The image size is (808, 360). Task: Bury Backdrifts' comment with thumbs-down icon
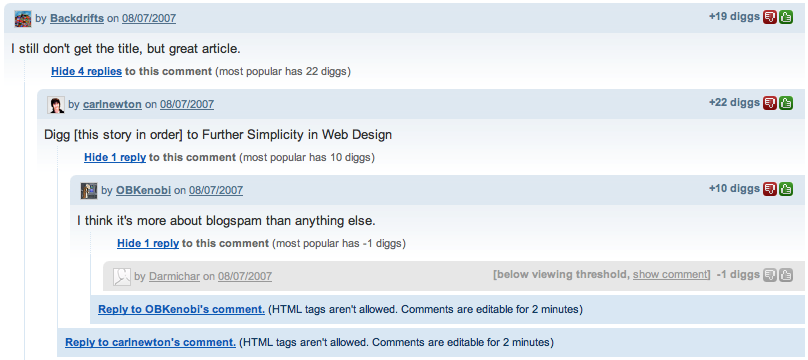coord(770,17)
